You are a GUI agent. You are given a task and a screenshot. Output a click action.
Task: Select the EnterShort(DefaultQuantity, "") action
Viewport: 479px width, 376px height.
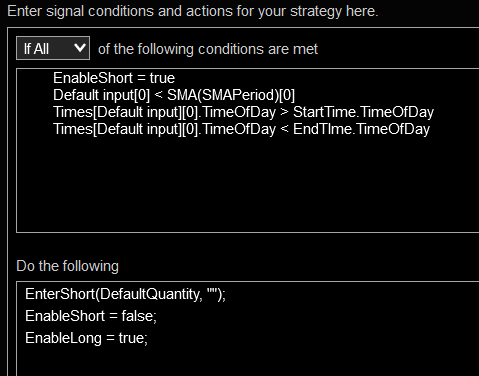point(125,294)
